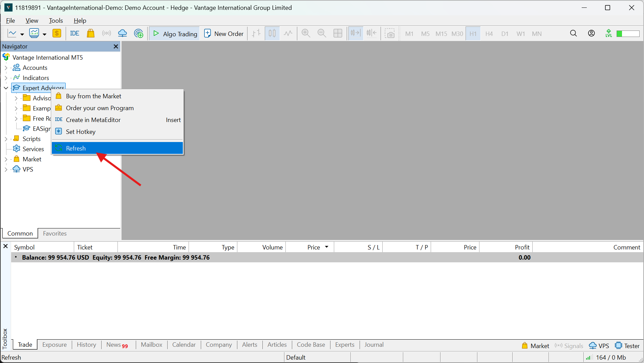Image resolution: width=644 pixels, height=363 pixels.
Task: Open the search magnifier in the toolbar
Action: pos(574,33)
